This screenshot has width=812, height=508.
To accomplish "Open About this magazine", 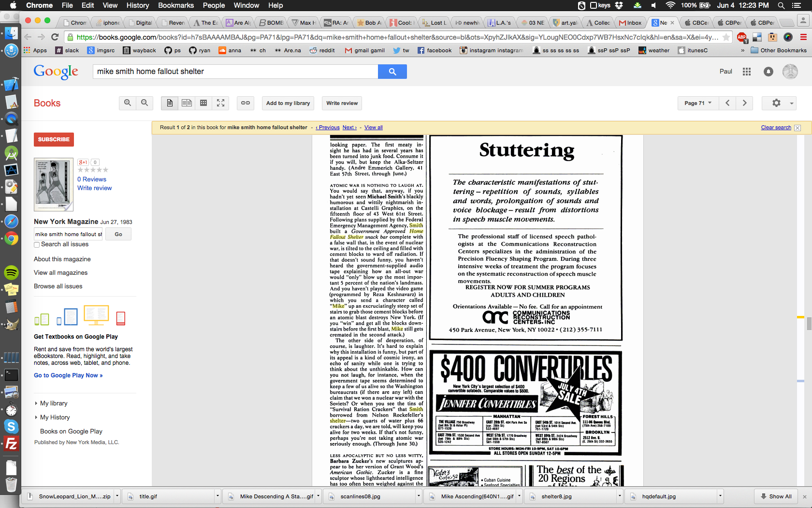I will 62,259.
